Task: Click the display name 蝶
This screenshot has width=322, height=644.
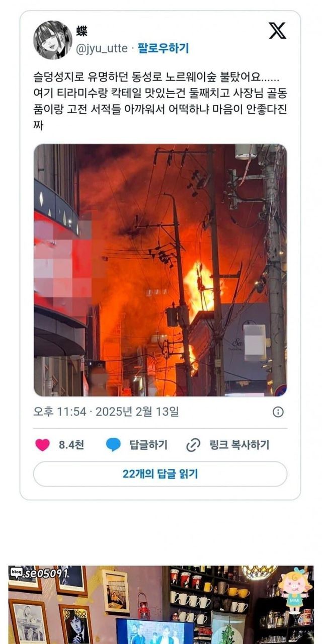Action: [82, 31]
